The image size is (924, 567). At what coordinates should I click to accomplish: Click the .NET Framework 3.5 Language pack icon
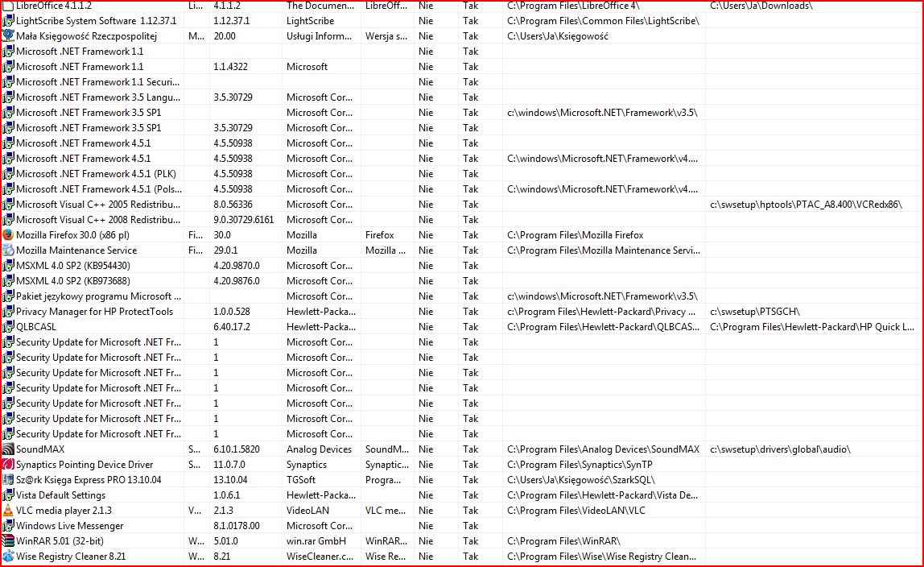pyautogui.click(x=8, y=97)
